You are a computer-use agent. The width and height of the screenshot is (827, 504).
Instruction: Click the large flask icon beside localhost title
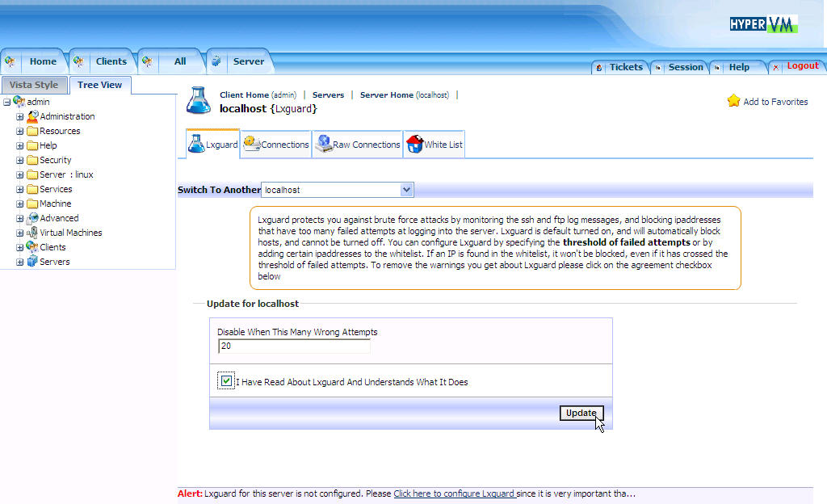coord(199,100)
